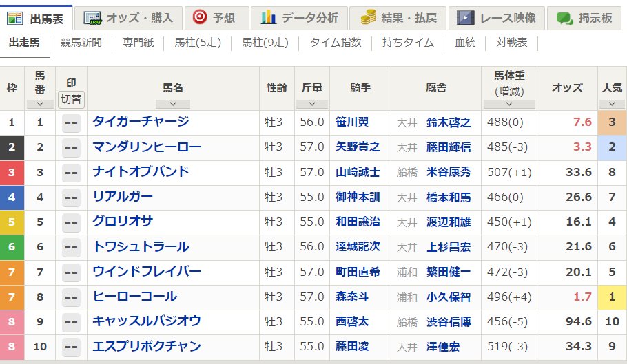
Task: Click the オッズ・購入 JPAT icon
Action: [x=92, y=18]
